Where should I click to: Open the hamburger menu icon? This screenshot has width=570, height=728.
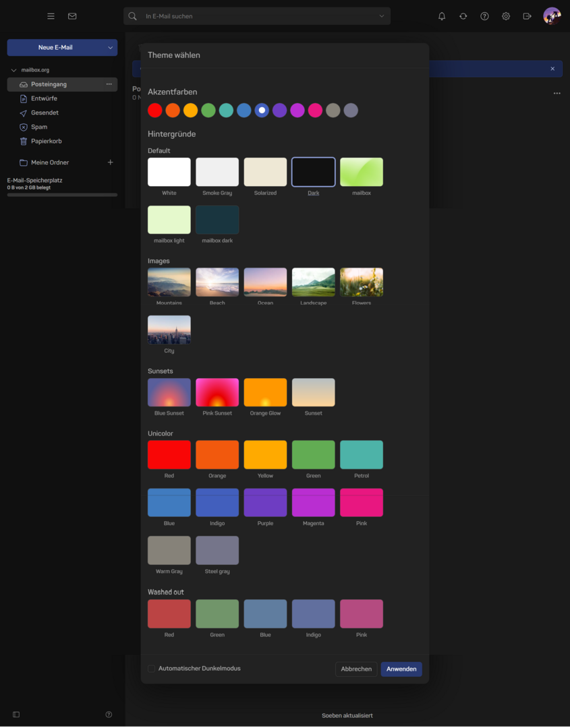pos(51,16)
